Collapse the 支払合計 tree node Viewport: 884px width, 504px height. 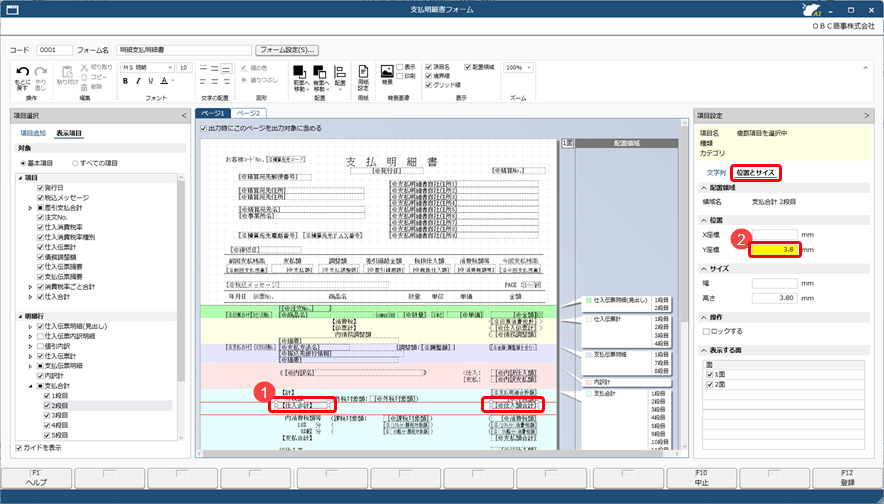(30, 386)
